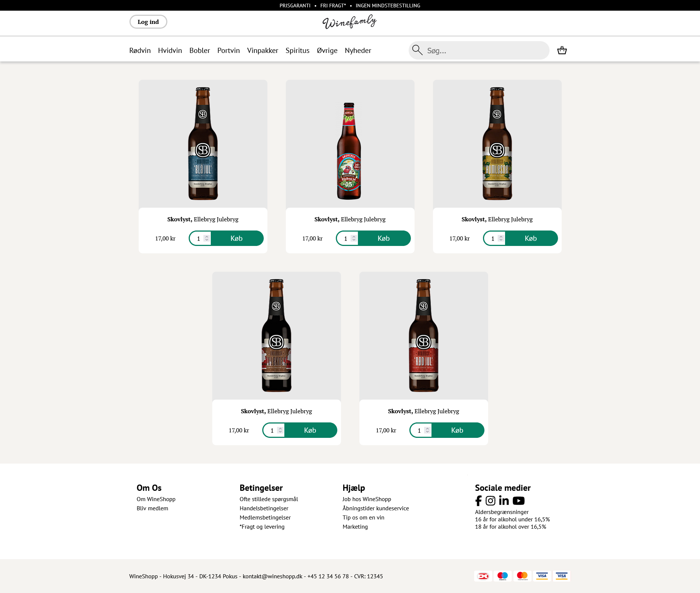The width and height of the screenshot is (700, 593).
Task: Open the Rødvin menu category
Action: tap(140, 50)
